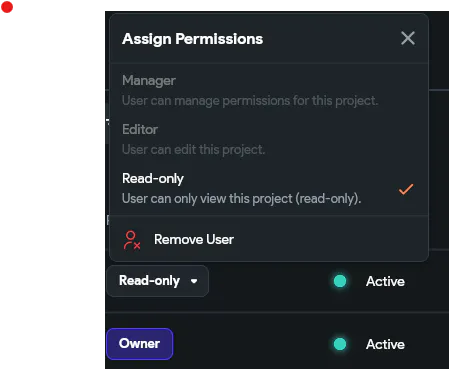449x369 pixels.
Task: Click the red remove-user person icon
Action: (x=132, y=240)
